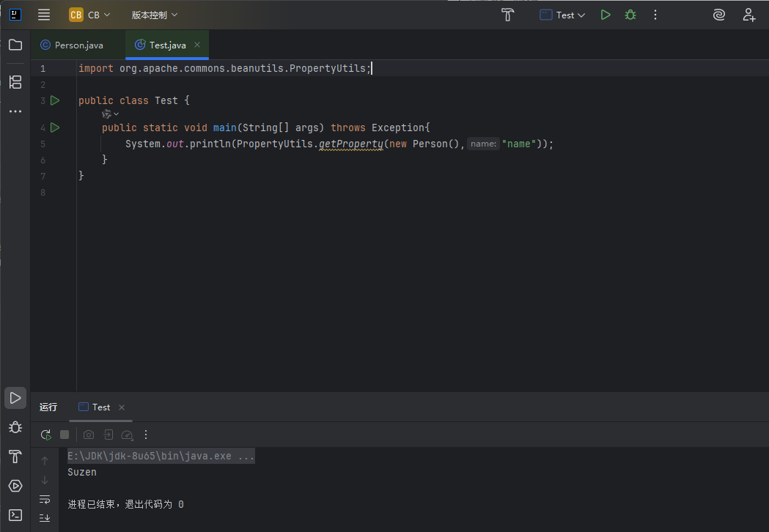Screen dimensions: 769x532
Task: Expand the Test run configuration dropdown
Action: (563, 15)
